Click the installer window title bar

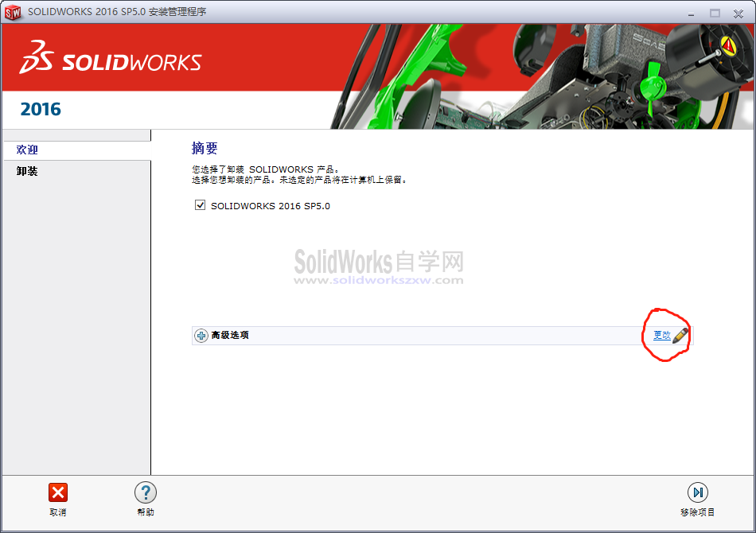(358, 12)
